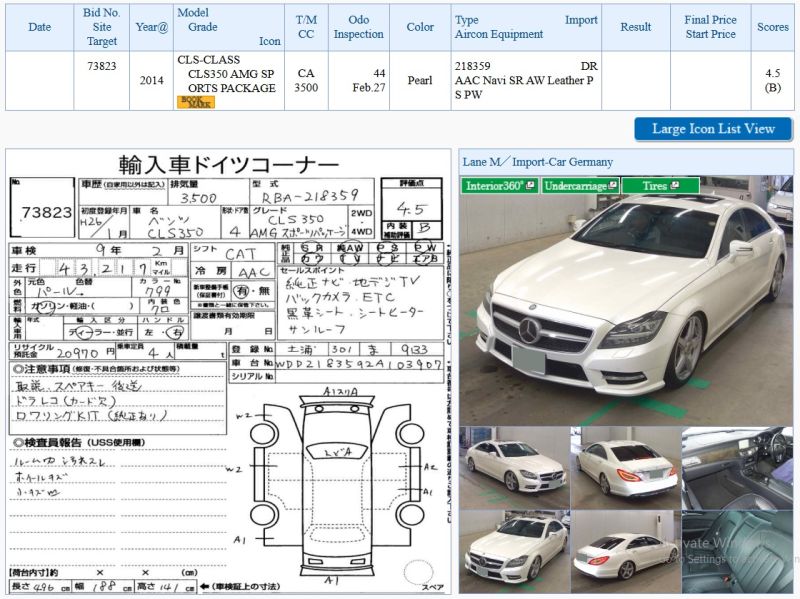Screen dimensions: 800x599
Task: Click the Odo Inspection column header
Action: (359, 27)
